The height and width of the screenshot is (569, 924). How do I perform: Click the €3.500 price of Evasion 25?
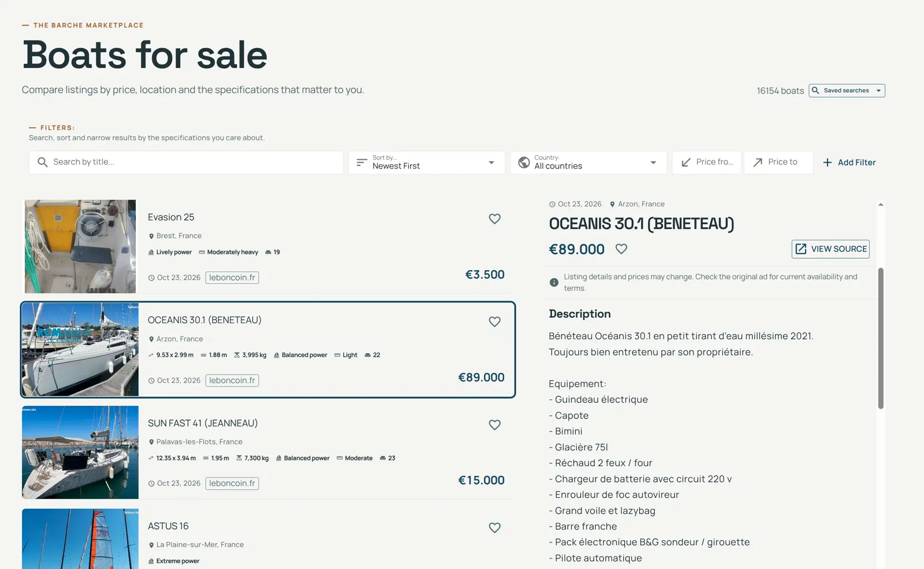pyautogui.click(x=485, y=275)
